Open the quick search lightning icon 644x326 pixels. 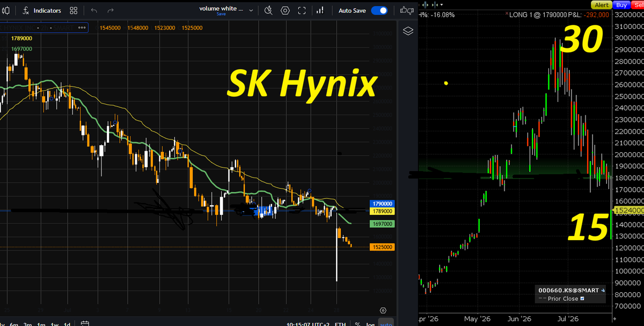(x=269, y=10)
